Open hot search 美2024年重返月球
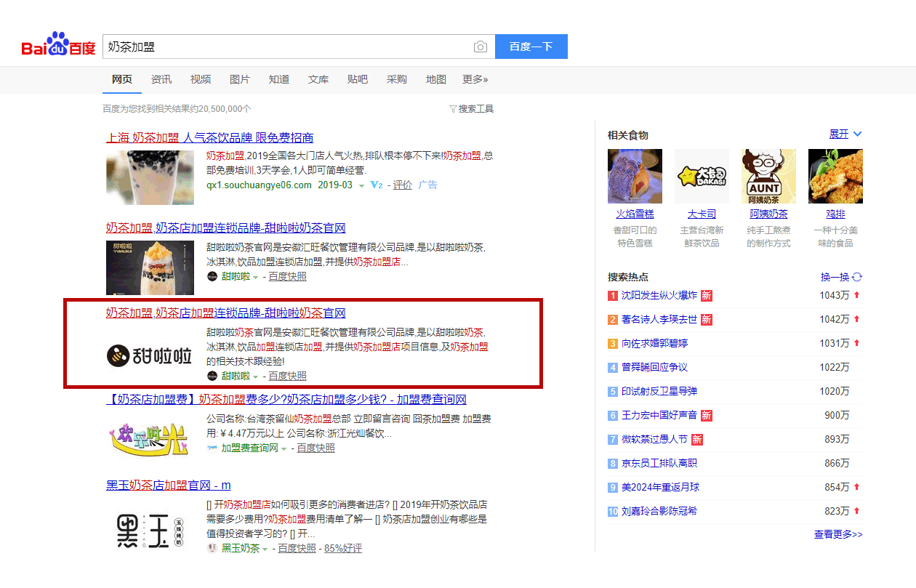 659,487
